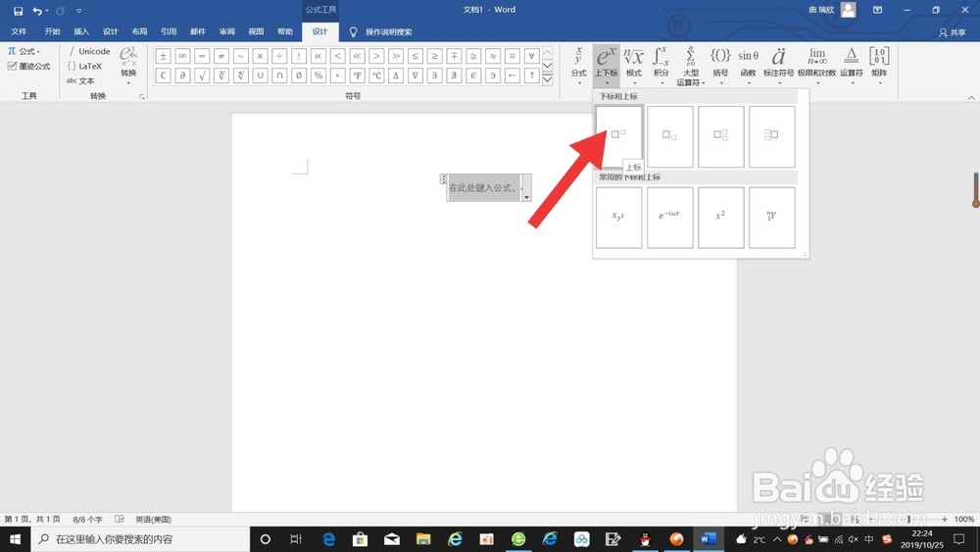Open Microsoft Store from taskbar
Image resolution: width=980 pixels, height=552 pixels.
tap(360, 539)
